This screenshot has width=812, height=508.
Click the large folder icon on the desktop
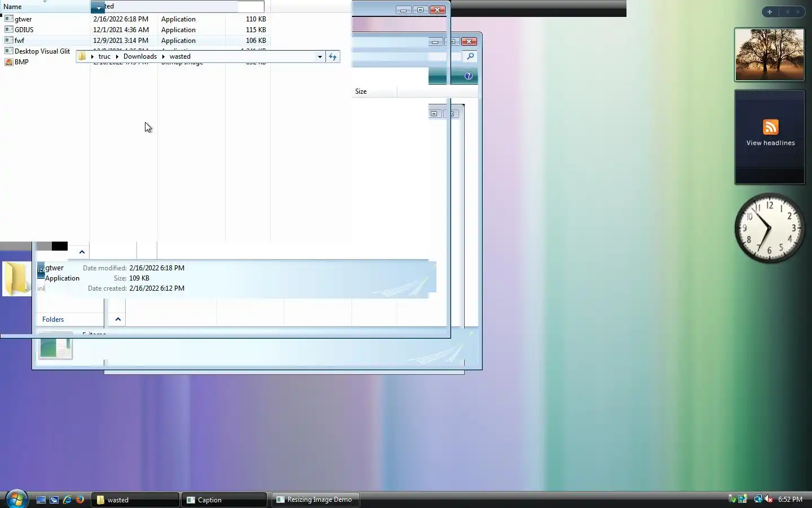pyautogui.click(x=17, y=278)
